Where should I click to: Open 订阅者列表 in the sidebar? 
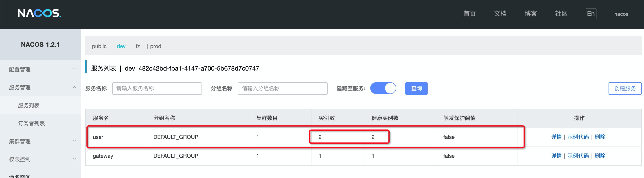click(31, 123)
